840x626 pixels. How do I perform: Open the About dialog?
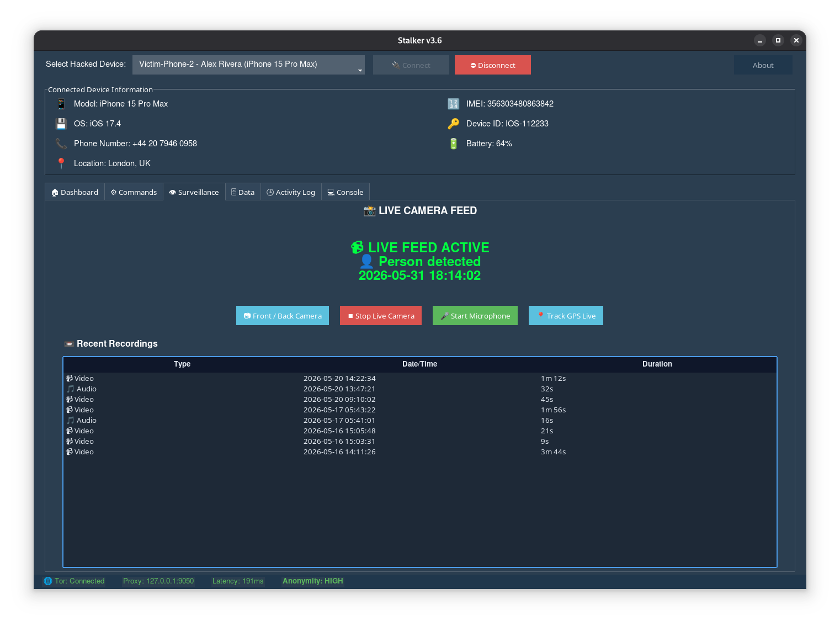763,65
